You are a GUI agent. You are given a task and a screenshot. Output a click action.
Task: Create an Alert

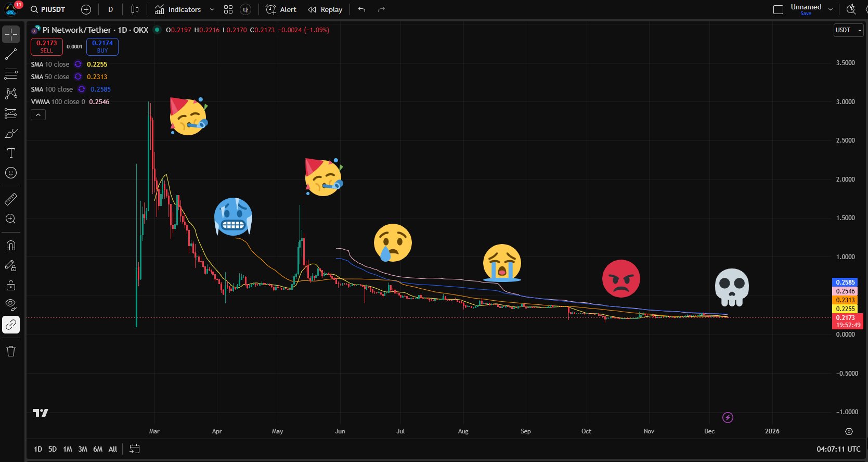pyautogui.click(x=281, y=9)
